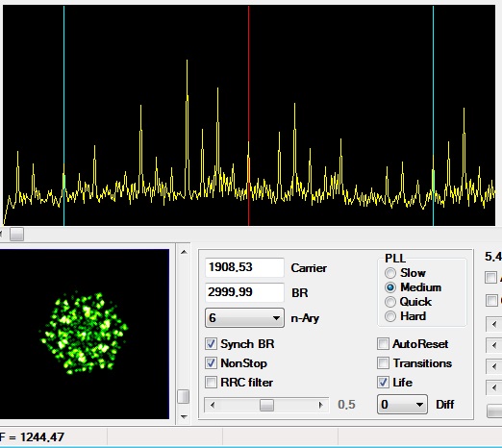Click the Carrier frequency input field
This screenshot has width=502, height=448.
(x=244, y=267)
